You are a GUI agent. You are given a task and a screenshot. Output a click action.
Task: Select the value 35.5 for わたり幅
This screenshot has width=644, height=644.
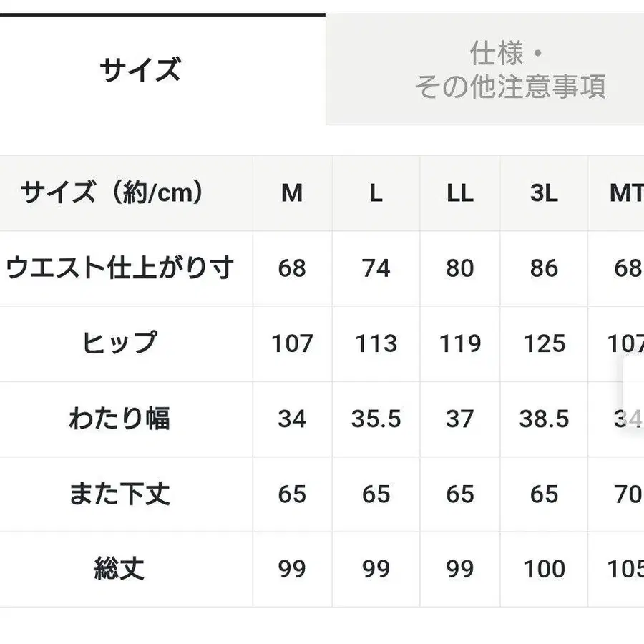(x=375, y=419)
